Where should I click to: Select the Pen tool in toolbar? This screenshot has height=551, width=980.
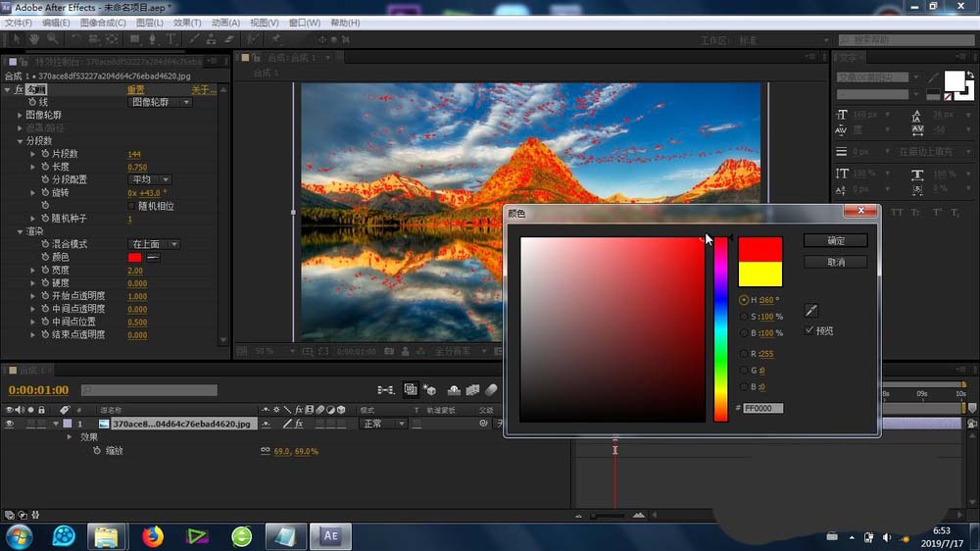point(152,39)
